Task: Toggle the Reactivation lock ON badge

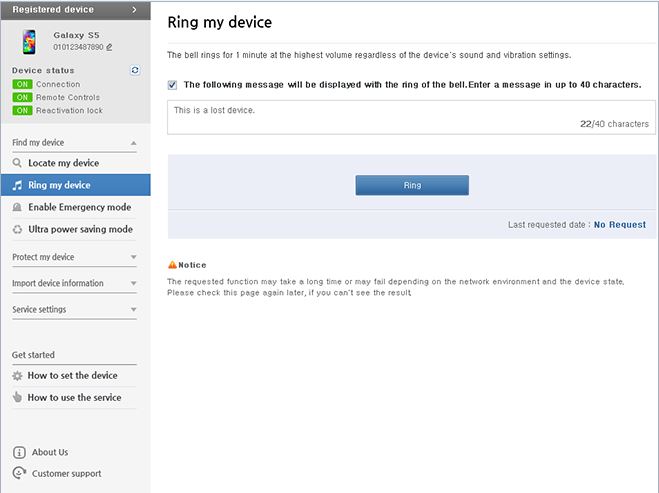Action: click(22, 111)
